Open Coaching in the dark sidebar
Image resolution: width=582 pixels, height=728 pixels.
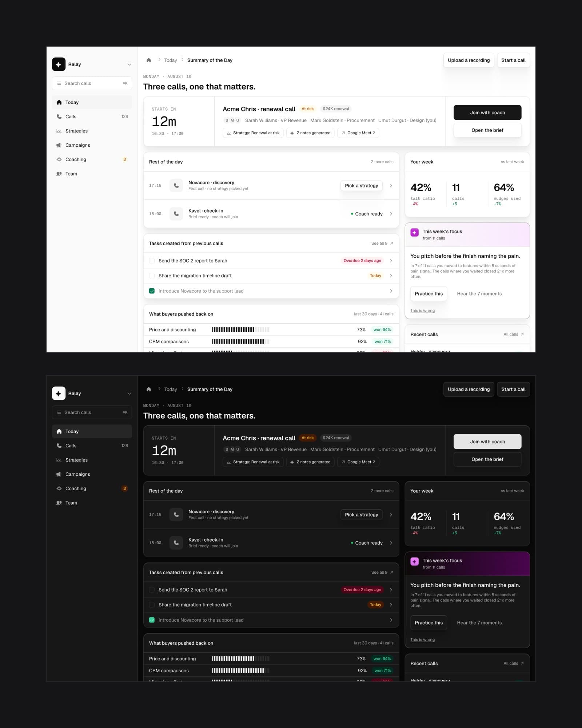click(x=92, y=488)
